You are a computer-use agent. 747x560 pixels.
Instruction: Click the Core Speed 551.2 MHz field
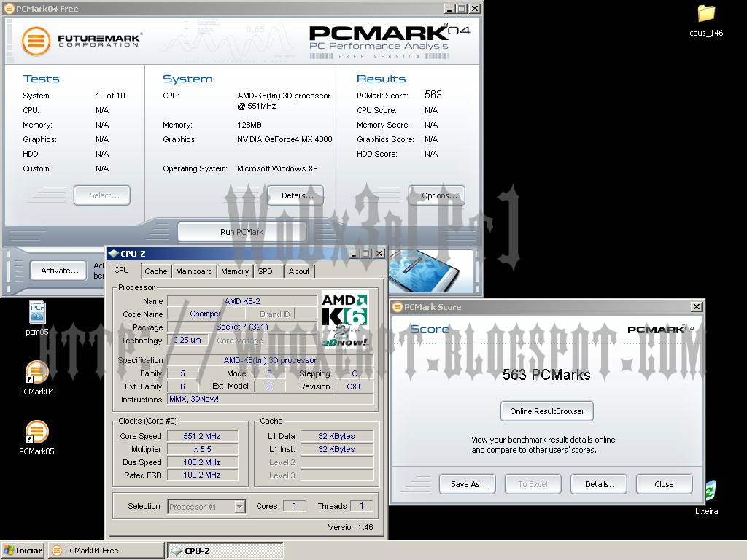[202, 436]
